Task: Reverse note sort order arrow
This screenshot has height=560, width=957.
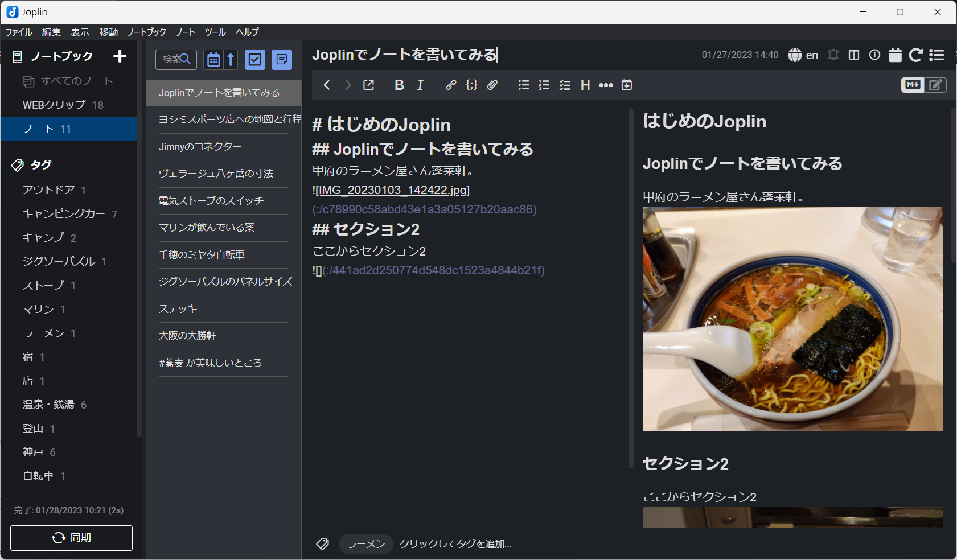Action: pyautogui.click(x=231, y=59)
